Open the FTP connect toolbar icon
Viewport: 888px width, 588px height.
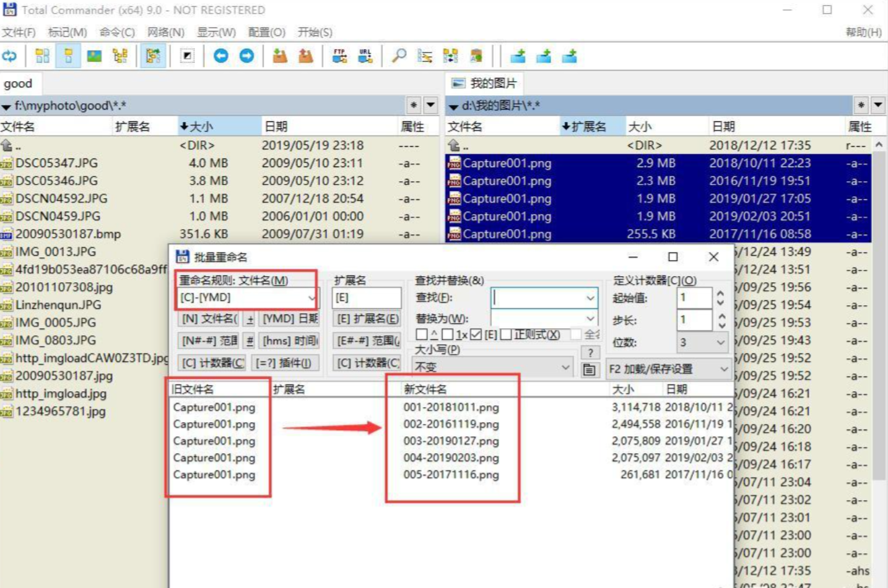[339, 56]
